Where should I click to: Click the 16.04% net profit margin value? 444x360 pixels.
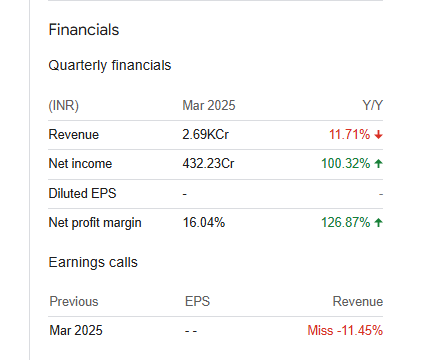coord(204,222)
